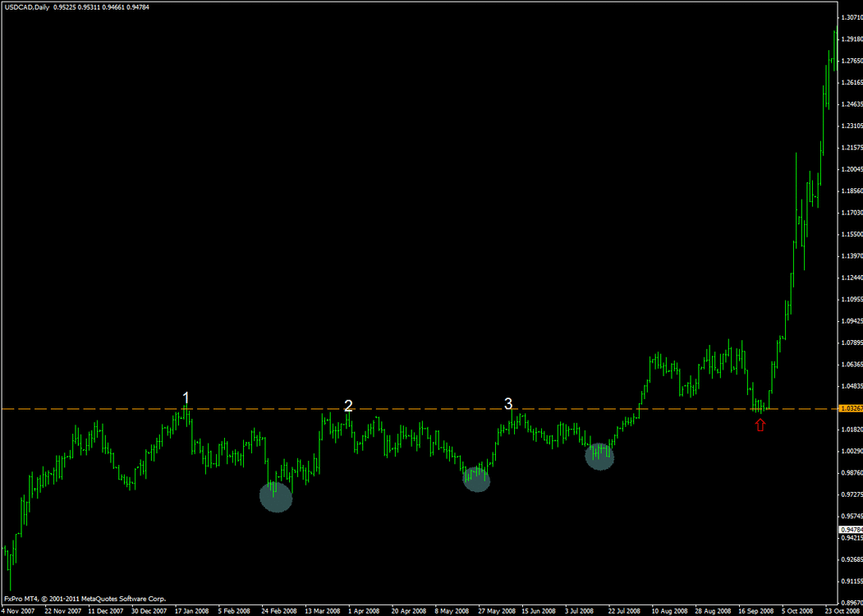
Task: Click the 1.29180 price axis label
Action: (x=851, y=39)
